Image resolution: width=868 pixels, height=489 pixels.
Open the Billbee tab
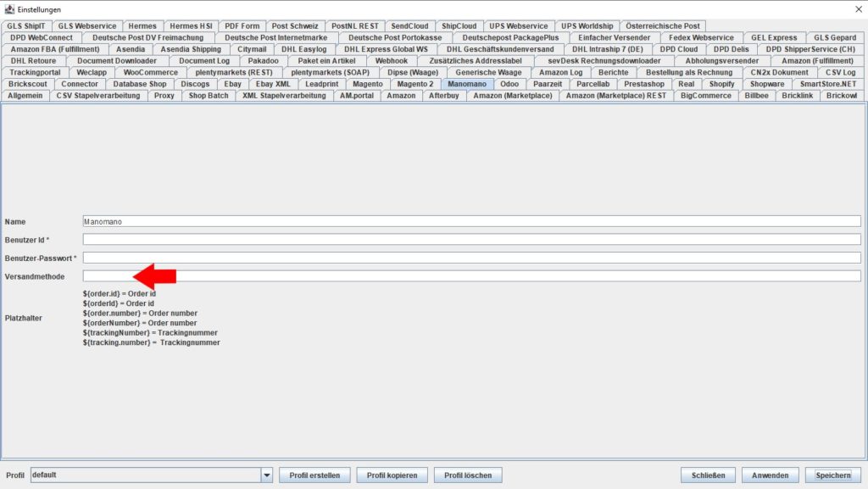757,96
